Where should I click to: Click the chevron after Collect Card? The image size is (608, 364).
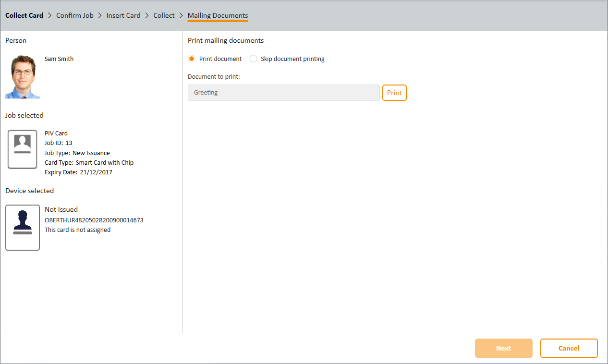pyautogui.click(x=49, y=15)
